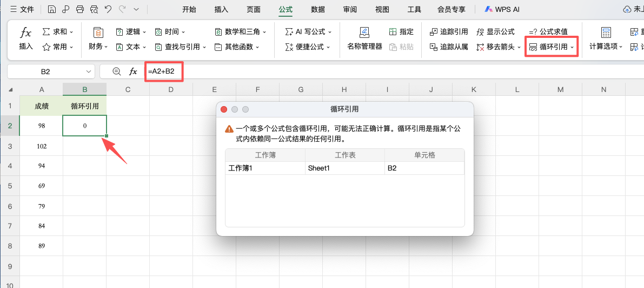This screenshot has width=644, height=288.
Task: Expand the Name Box dropdown arrow
Action: 89,71
